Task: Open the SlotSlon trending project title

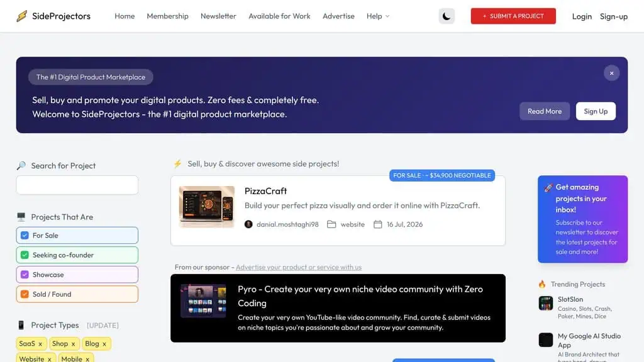Action: [x=570, y=299]
